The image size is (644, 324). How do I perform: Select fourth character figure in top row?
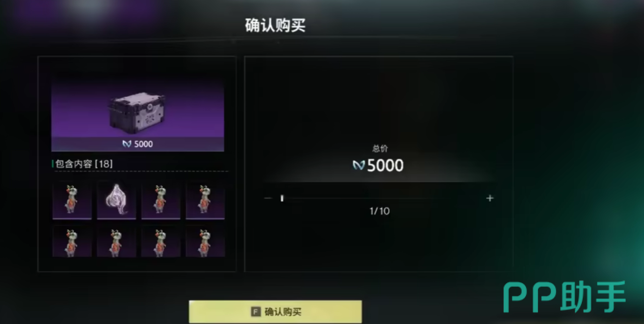[205, 200]
